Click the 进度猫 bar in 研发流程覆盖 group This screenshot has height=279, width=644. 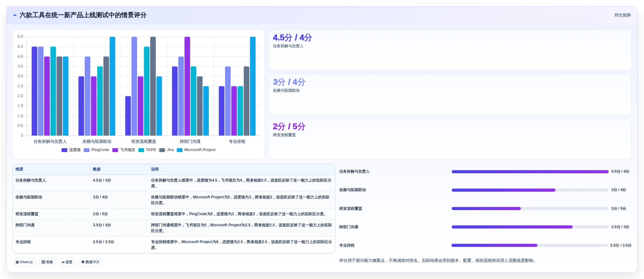click(128, 116)
